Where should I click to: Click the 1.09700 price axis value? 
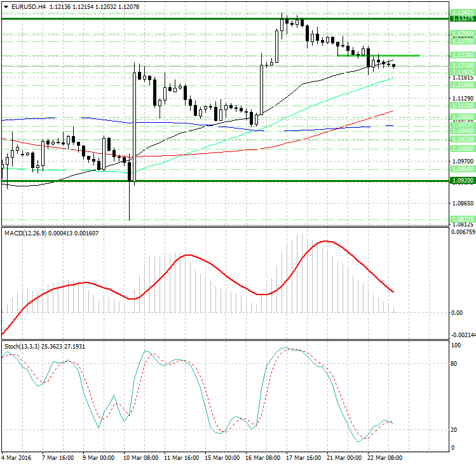tap(463, 162)
